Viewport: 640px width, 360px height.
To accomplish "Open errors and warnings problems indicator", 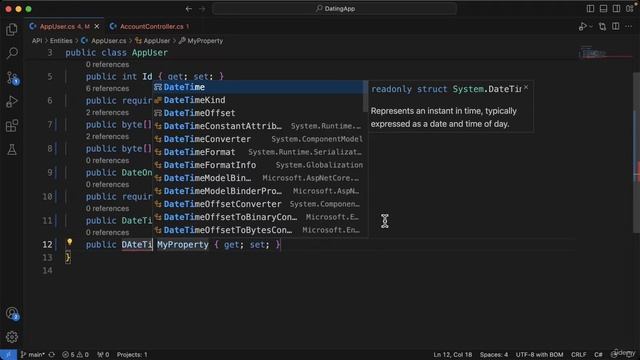I will [76, 355].
